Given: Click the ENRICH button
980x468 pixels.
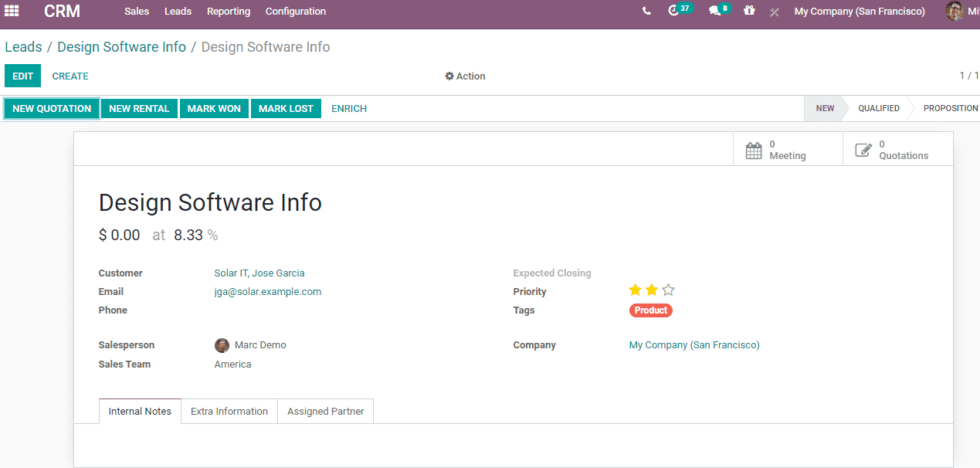Looking at the screenshot, I should pos(349,109).
